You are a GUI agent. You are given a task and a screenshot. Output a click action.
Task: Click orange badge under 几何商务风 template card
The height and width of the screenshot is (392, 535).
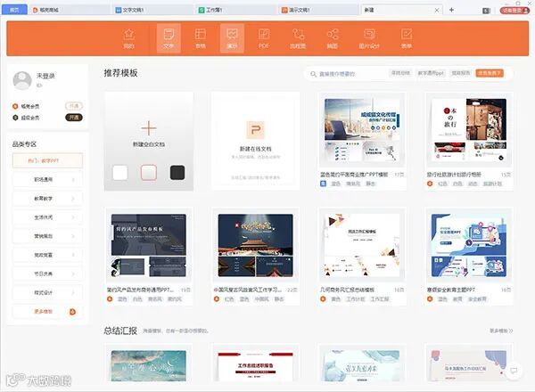click(x=323, y=299)
